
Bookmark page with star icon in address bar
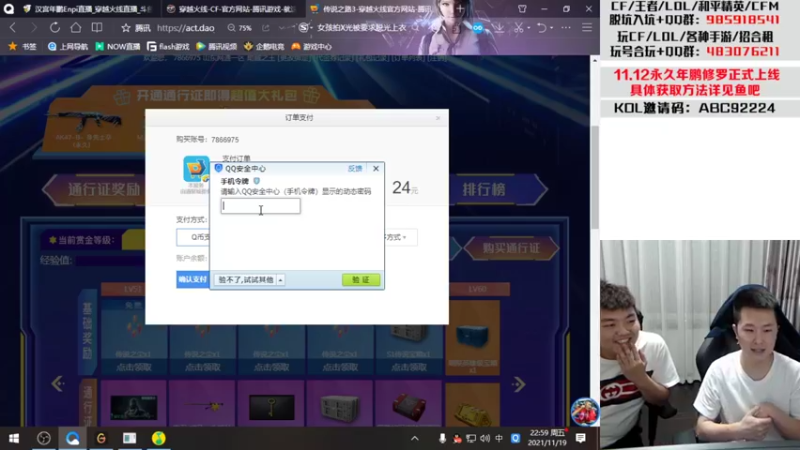pyautogui.click(x=126, y=28)
